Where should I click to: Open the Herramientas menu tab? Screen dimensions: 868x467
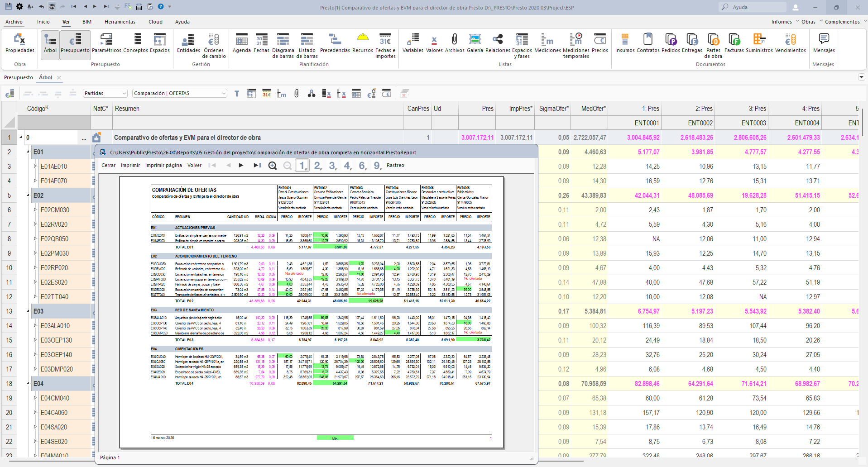(x=120, y=22)
